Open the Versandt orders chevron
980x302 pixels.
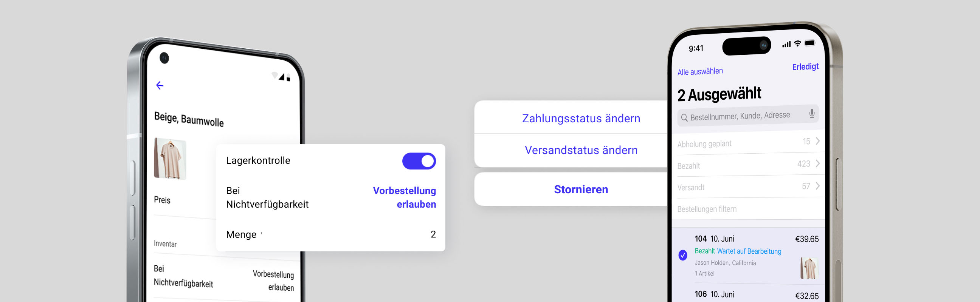(817, 186)
